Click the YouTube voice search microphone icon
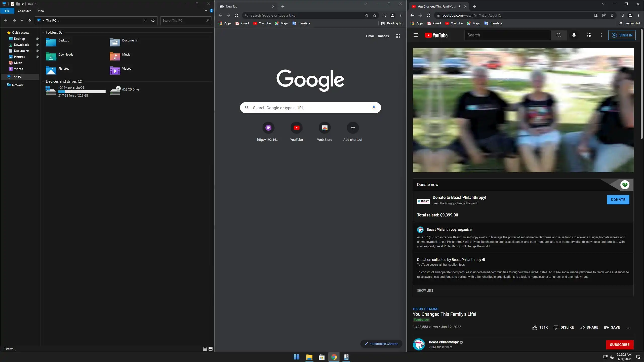Viewport: 644px width, 362px height. pos(574,35)
